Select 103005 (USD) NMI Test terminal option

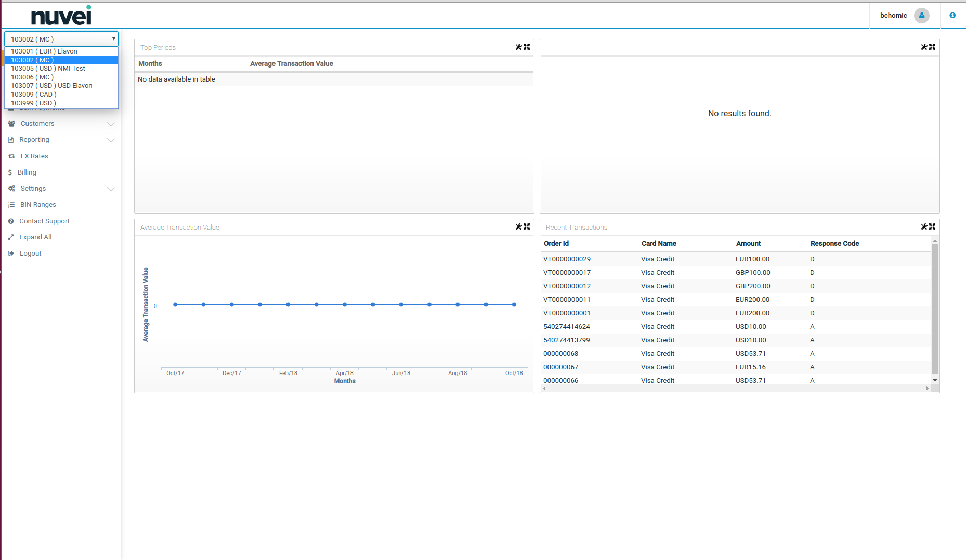point(48,69)
